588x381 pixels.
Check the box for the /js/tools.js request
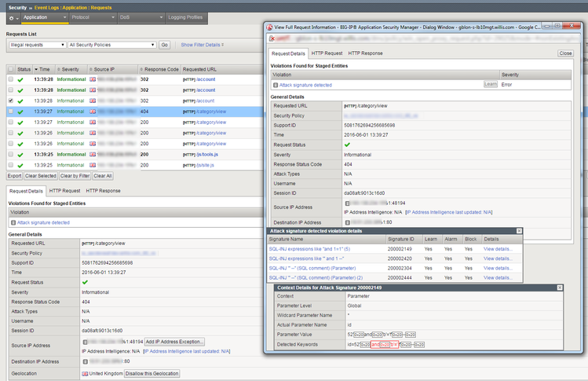coord(10,155)
